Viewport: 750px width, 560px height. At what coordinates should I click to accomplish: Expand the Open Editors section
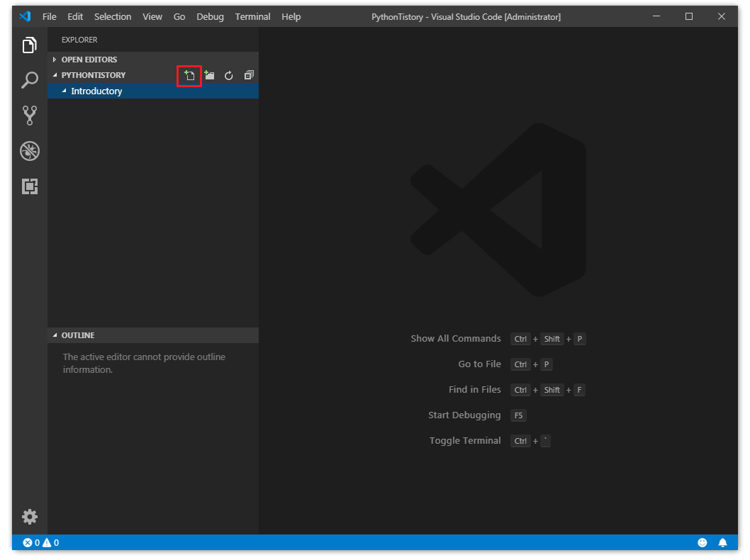tap(55, 60)
